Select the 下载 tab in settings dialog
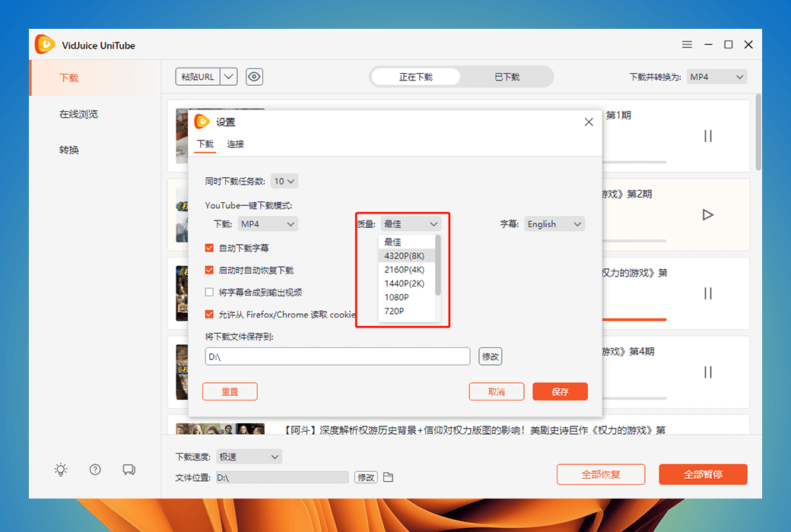Viewport: 791px width, 532px height. pos(205,144)
